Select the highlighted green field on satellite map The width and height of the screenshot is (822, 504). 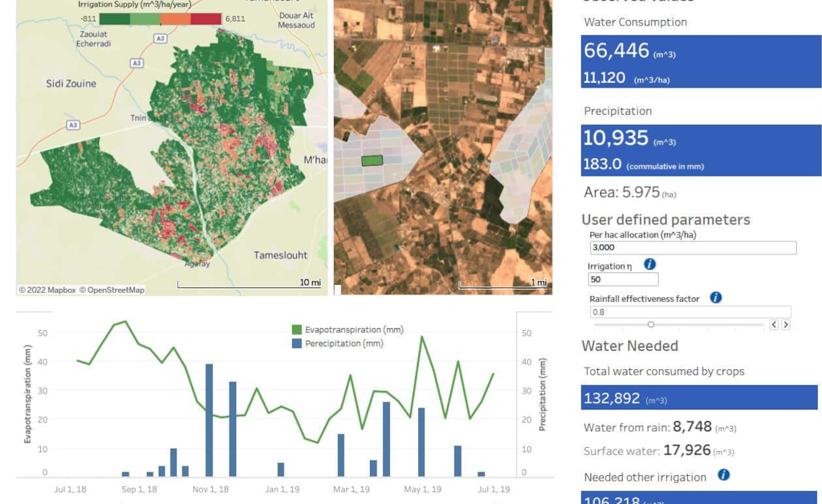372,161
